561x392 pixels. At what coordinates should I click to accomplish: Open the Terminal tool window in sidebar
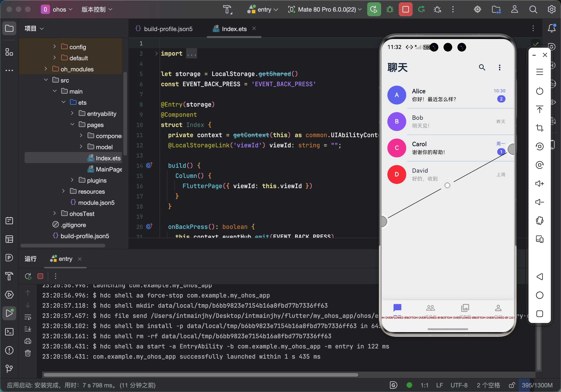click(x=9, y=332)
